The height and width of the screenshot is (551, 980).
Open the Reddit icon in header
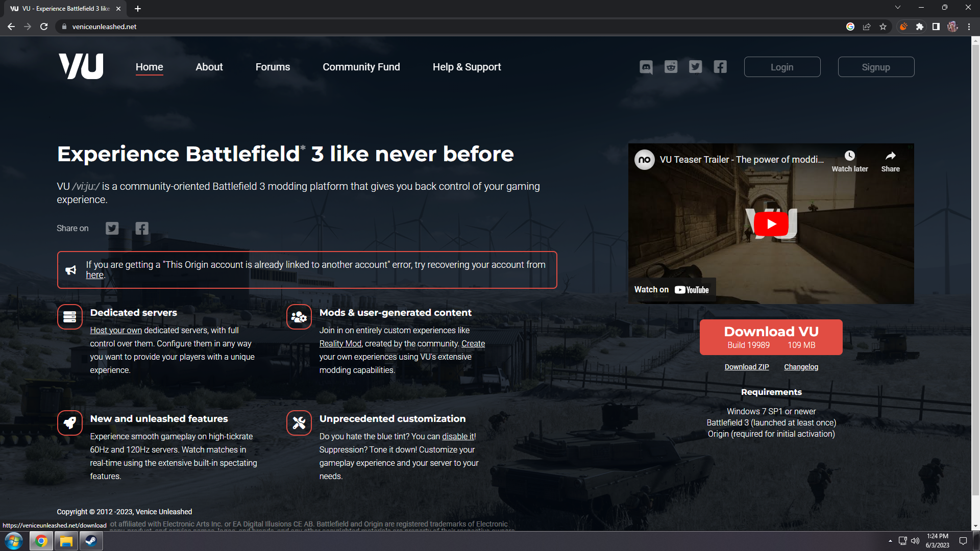coord(671,67)
